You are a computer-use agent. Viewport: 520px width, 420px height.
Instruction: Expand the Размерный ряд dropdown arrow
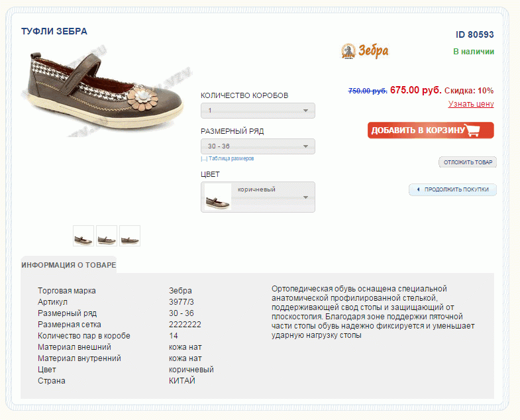tap(306, 146)
